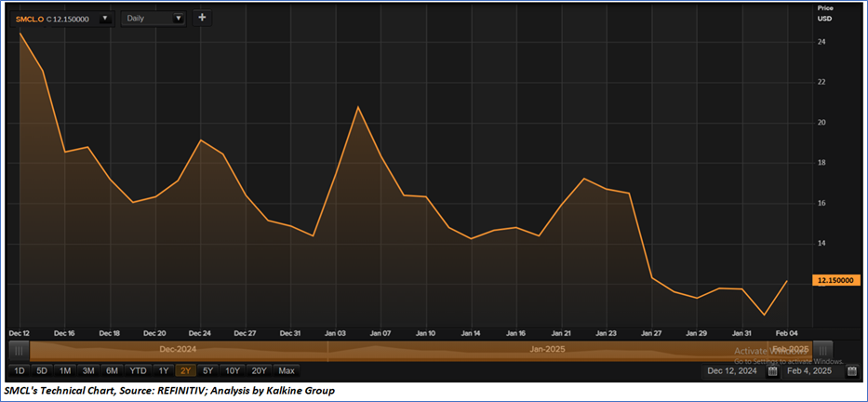Switch to the 1M range
The width and height of the screenshot is (868, 402).
coord(65,371)
